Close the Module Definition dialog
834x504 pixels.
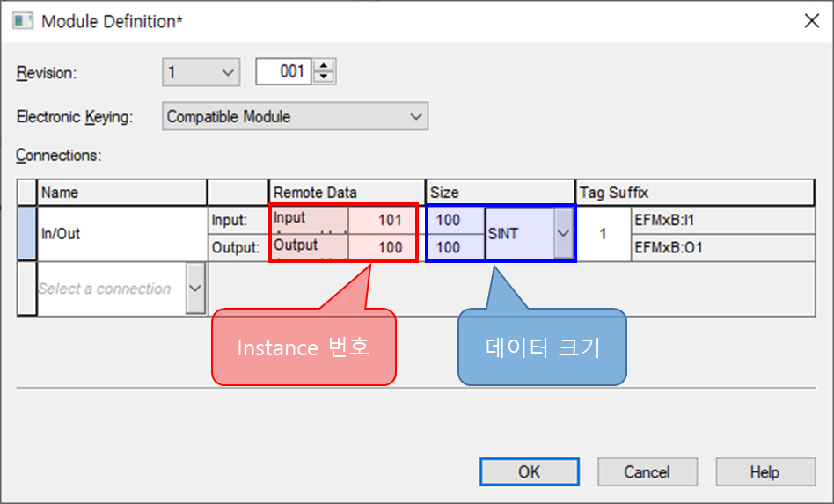coord(810,21)
